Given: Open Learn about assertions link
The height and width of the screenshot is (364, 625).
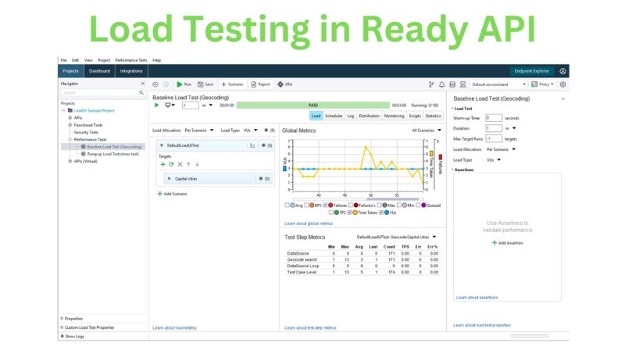Looking at the screenshot, I should coord(477,298).
